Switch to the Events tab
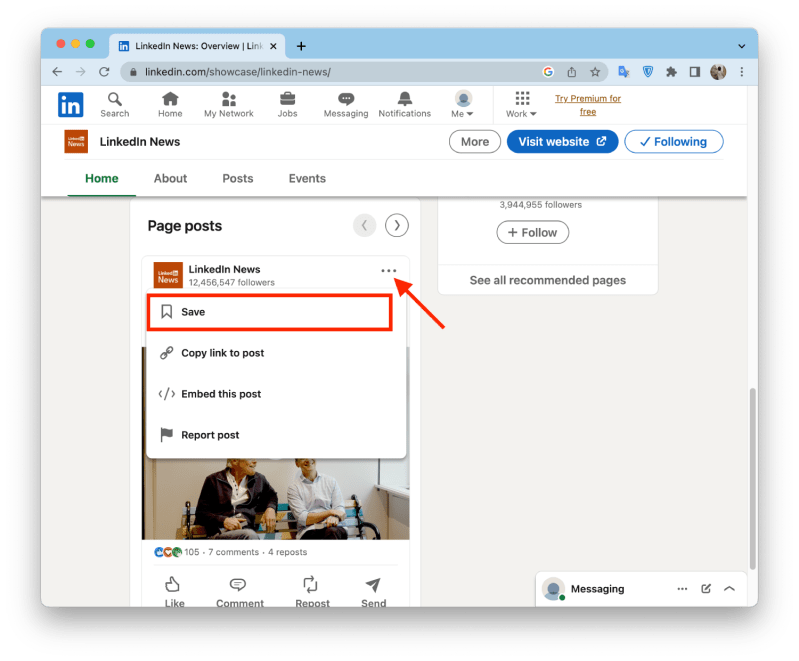This screenshot has width=799, height=661. [x=307, y=178]
